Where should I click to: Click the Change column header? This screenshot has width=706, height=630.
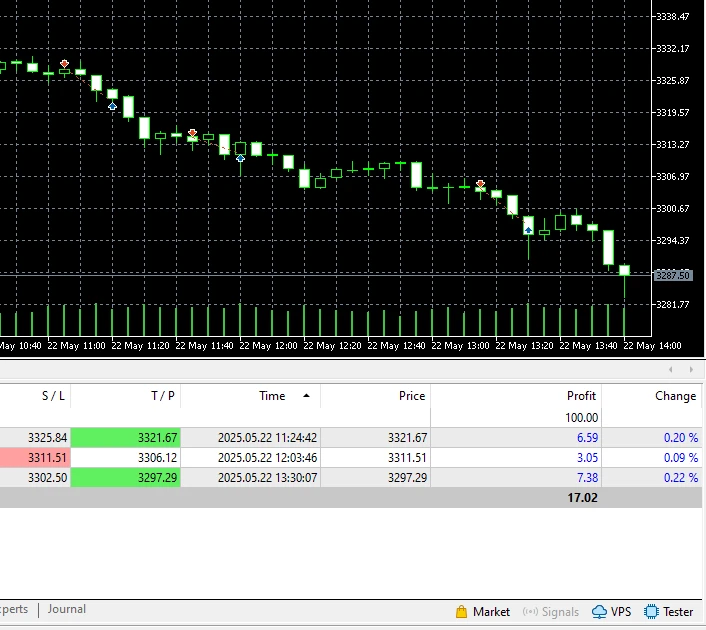click(675, 396)
